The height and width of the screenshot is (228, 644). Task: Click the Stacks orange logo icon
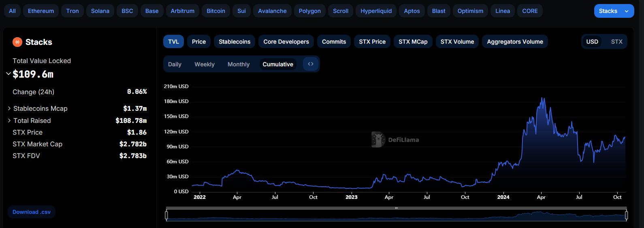point(17,42)
